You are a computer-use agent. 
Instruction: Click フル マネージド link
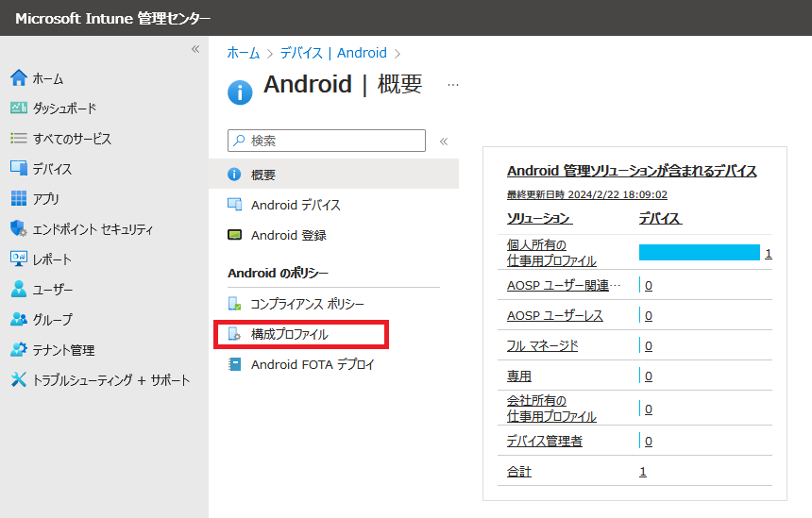542,345
